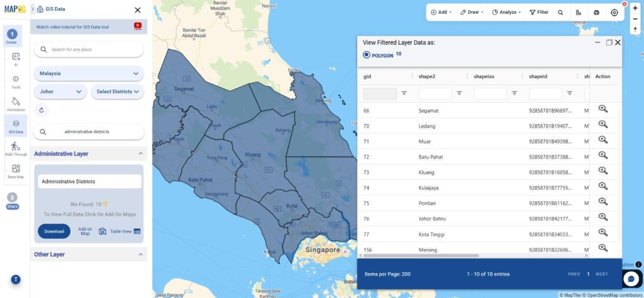
Task: Zoom to Kota Tinggi feature in table
Action: pos(602,233)
